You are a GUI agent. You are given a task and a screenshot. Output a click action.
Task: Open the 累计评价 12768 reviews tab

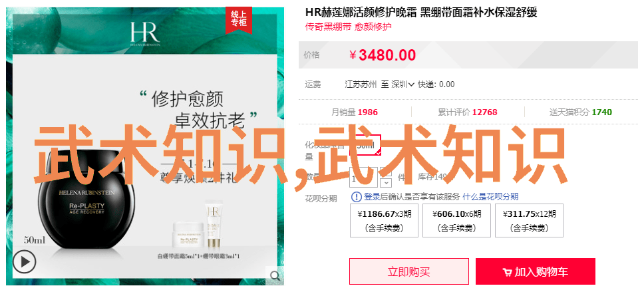click(468, 112)
